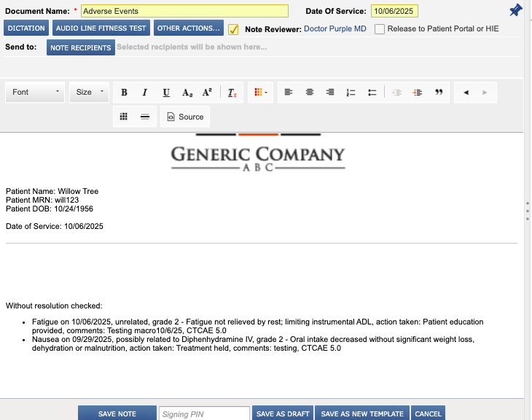Click Save As Draft
The image size is (532, 420).
[283, 413]
